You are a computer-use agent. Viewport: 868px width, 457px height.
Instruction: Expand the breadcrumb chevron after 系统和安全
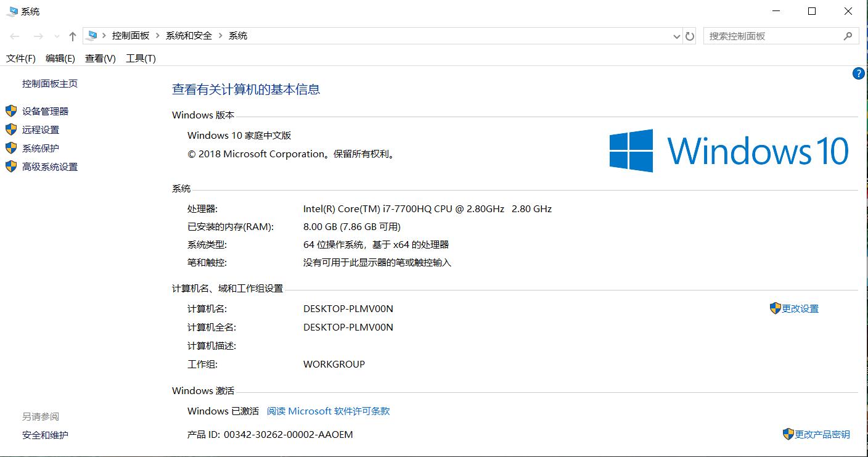[x=220, y=36]
